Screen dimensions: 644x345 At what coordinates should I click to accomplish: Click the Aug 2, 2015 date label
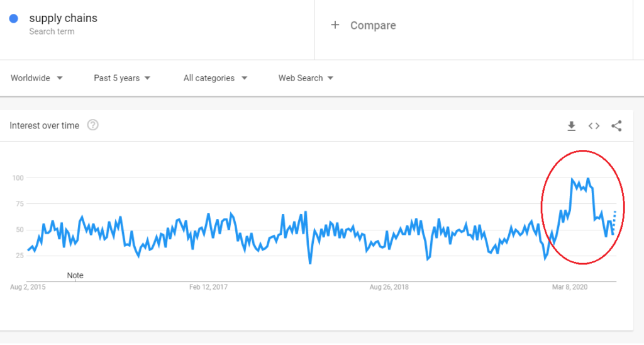pos(28,287)
